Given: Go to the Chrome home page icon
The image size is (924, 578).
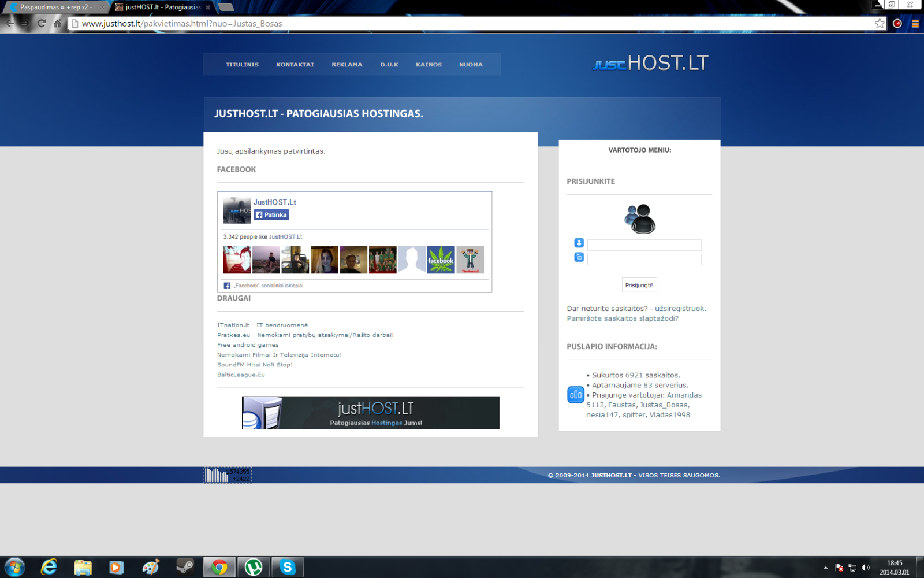Looking at the screenshot, I should pos(57,24).
